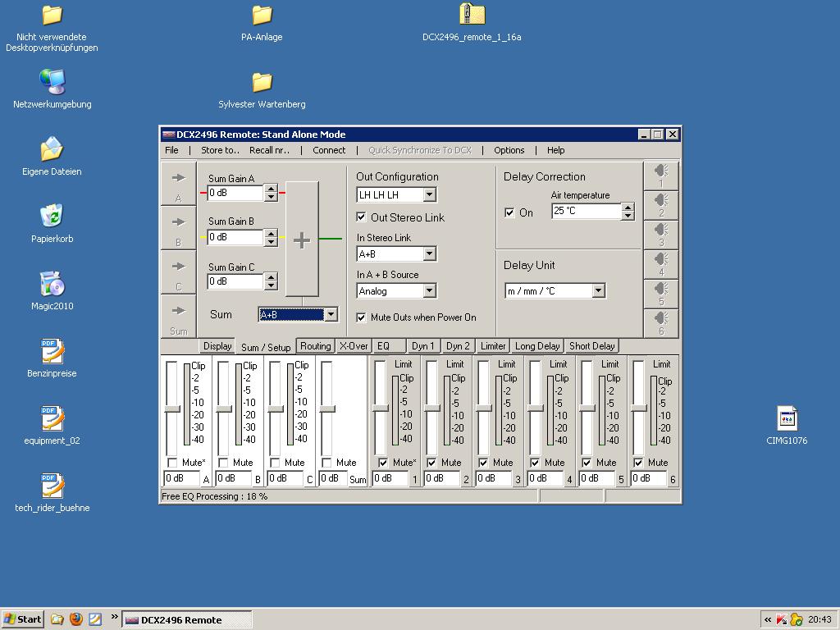
Task: Open the File menu
Action: [171, 150]
